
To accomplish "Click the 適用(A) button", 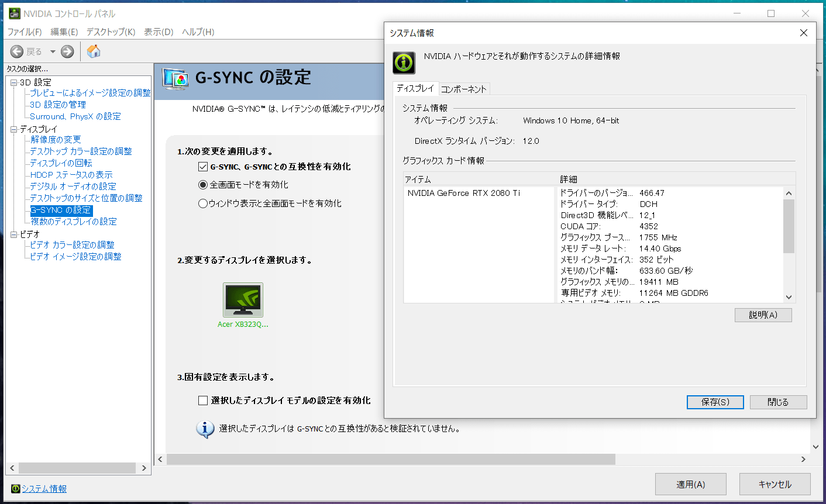I will 691,485.
